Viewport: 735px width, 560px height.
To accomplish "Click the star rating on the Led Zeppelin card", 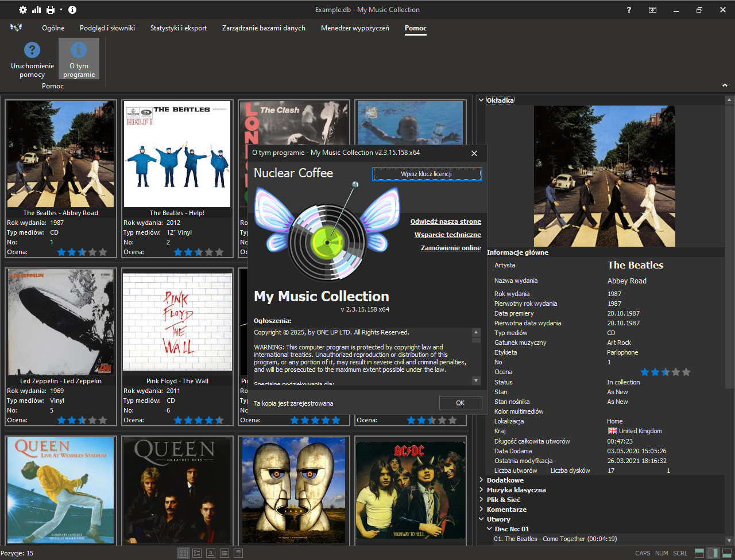I will (82, 420).
